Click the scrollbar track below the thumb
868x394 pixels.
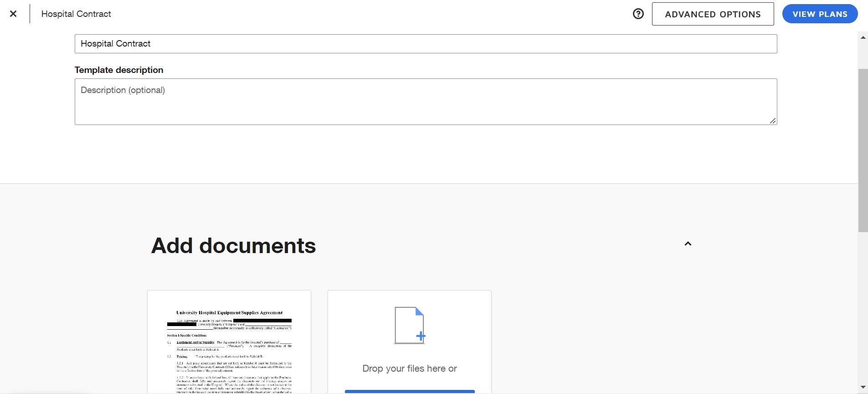(x=863, y=310)
